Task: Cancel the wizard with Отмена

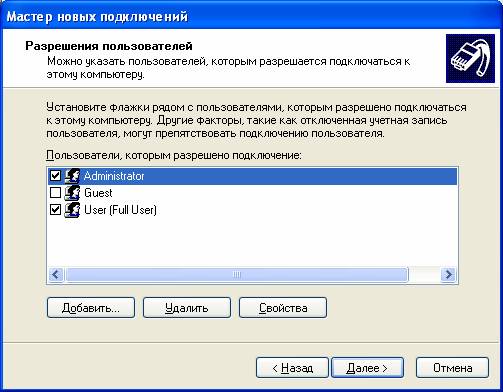Action: (x=453, y=368)
